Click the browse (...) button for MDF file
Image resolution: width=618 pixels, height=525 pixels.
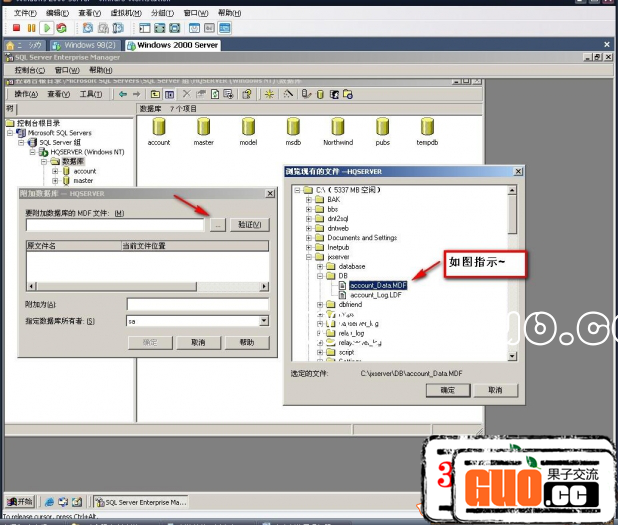[218, 225]
